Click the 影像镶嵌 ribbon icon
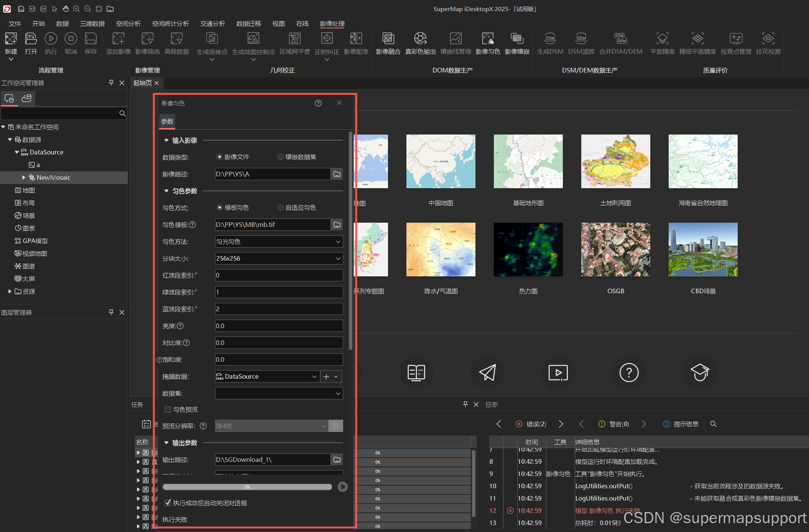This screenshot has height=532, width=809. (517, 39)
